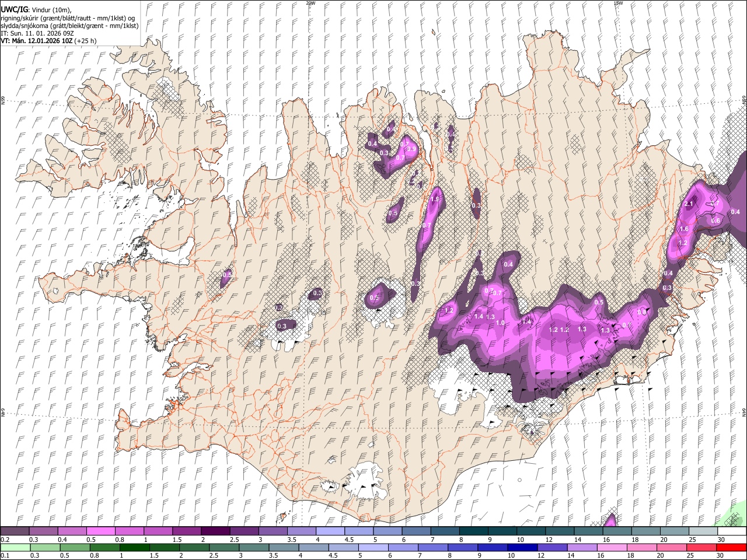Click the 0.8 precipitation value on map
This screenshot has width=747, height=560.
click(x=642, y=312)
